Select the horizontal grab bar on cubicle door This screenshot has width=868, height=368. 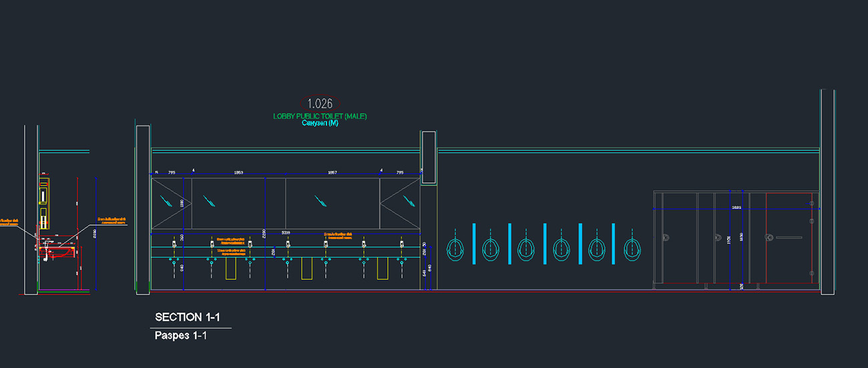coord(789,238)
